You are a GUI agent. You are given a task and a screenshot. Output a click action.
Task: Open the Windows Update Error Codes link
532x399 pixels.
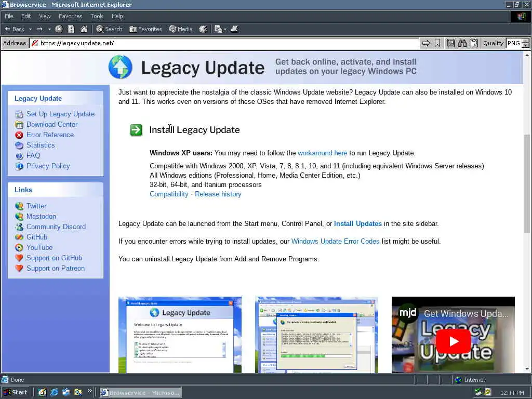(x=335, y=241)
